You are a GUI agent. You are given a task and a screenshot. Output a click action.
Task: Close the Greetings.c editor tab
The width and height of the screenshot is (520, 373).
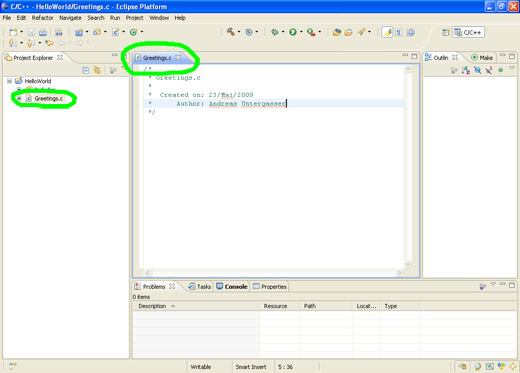click(x=178, y=57)
